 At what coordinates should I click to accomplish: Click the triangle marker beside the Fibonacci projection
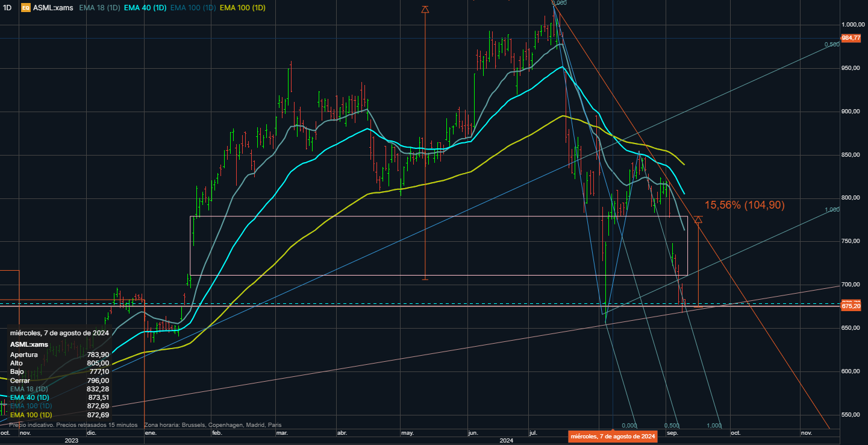coord(698,220)
